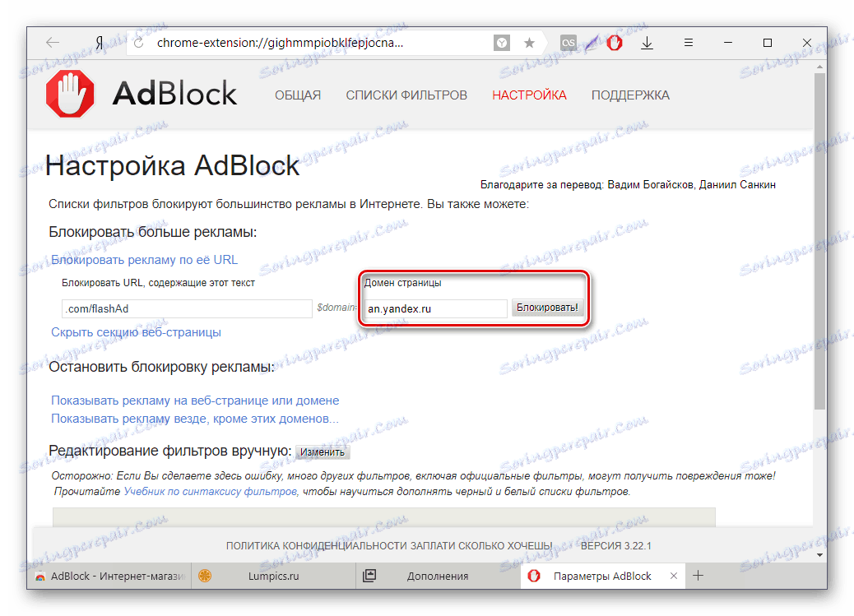The image size is (854, 616).
Task: Click the Настройка AdBlock heading
Action: coord(172,165)
